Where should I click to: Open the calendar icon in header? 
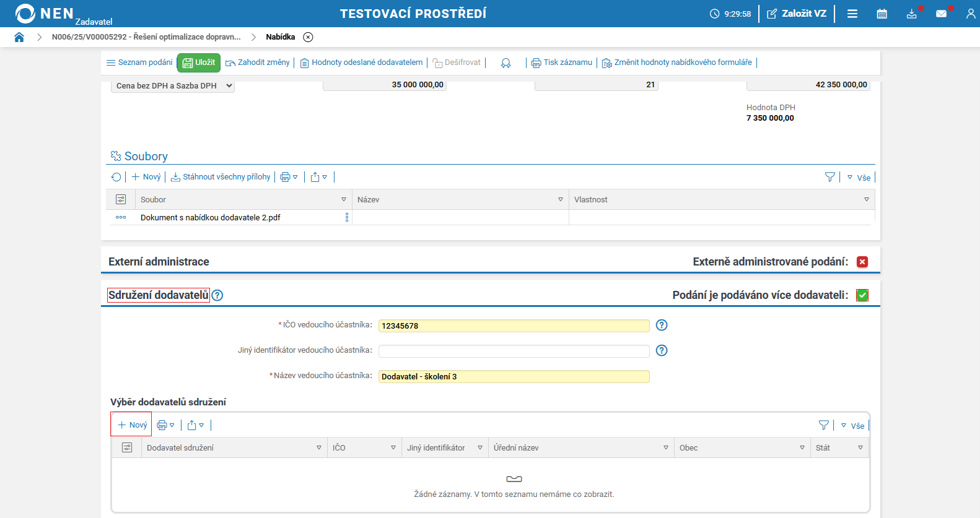point(882,14)
